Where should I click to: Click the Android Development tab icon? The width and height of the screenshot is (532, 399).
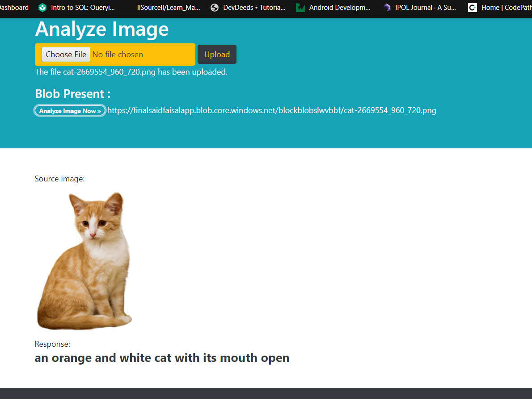(300, 7)
